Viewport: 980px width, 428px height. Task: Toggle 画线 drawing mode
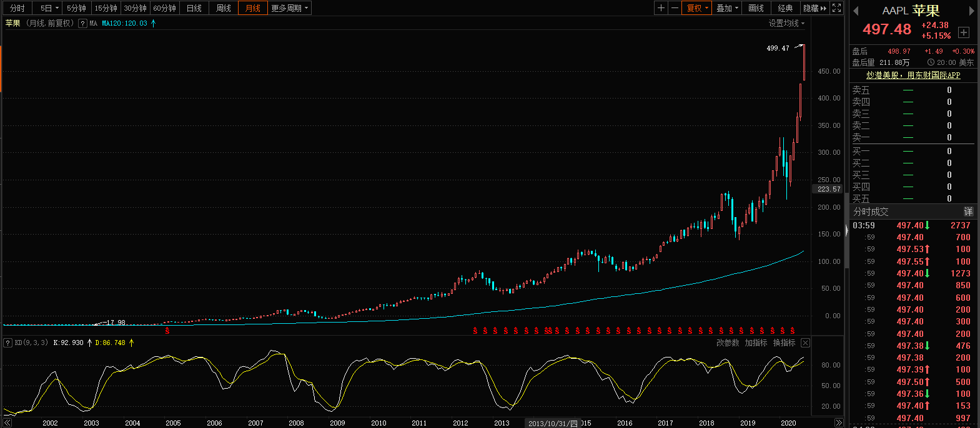756,8
